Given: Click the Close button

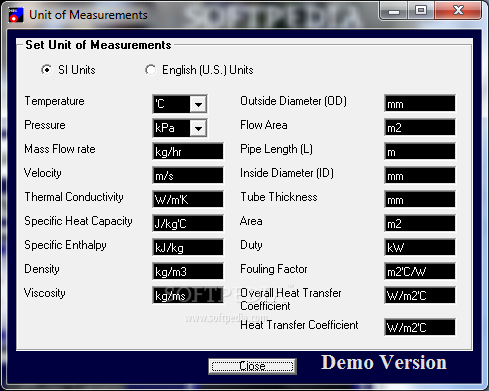Looking at the screenshot, I should (x=252, y=366).
